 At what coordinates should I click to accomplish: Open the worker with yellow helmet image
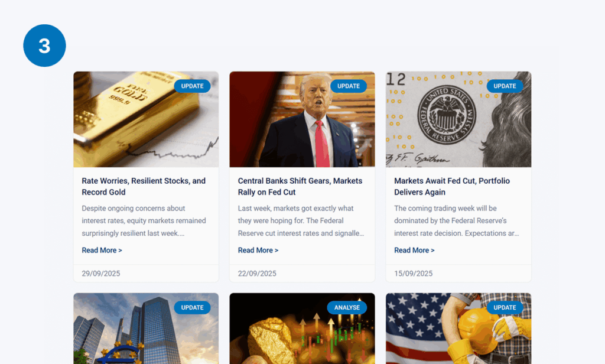click(x=458, y=329)
